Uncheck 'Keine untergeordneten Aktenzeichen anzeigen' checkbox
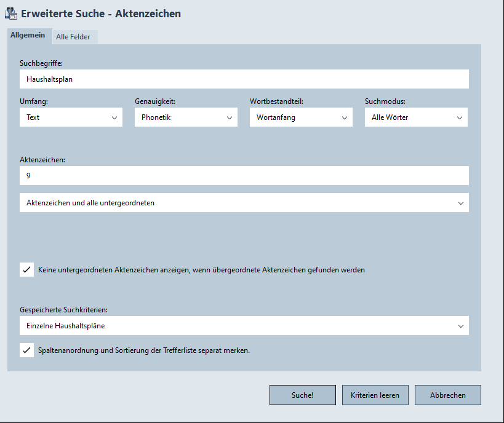 [x=27, y=269]
